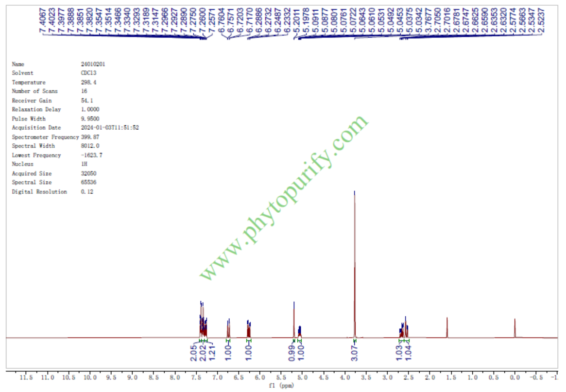The width and height of the screenshot is (566, 392).
Task: Click the Acquisition Date timestamp value
Action: (x=110, y=128)
